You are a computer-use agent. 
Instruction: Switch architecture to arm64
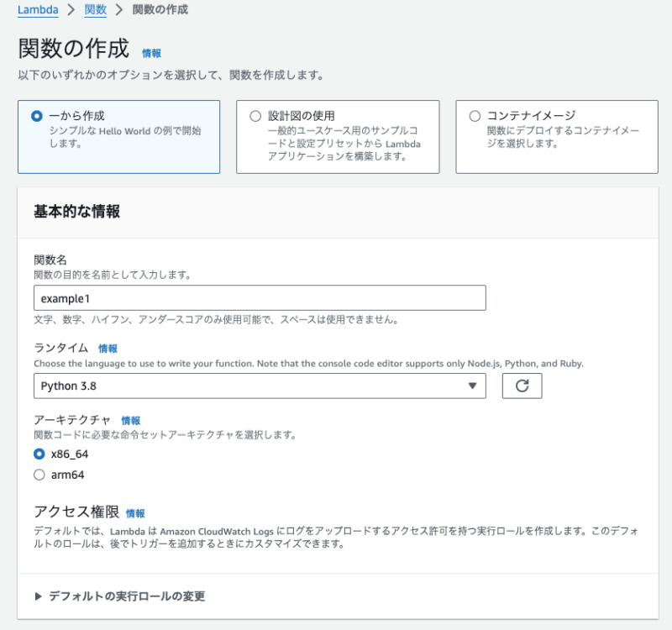(38, 474)
